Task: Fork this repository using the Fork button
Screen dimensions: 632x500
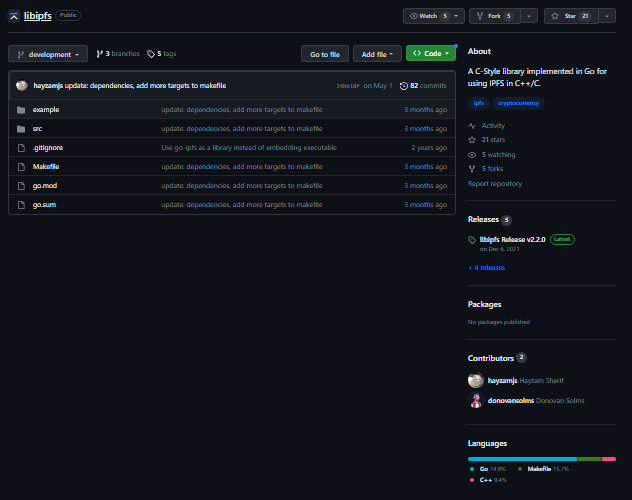Action: [495, 16]
